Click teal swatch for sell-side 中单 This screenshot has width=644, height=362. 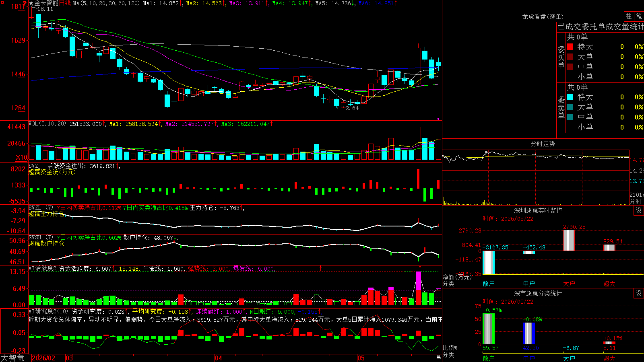tap(570, 117)
